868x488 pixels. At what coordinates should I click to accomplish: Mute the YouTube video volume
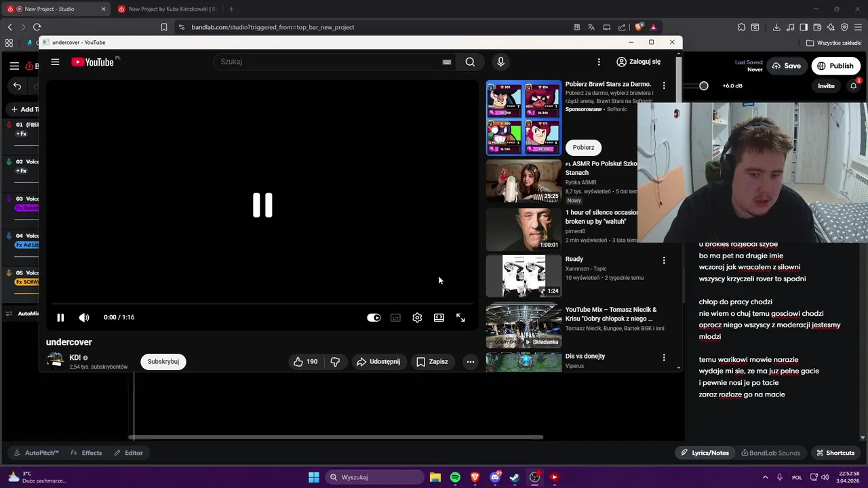pyautogui.click(x=84, y=317)
